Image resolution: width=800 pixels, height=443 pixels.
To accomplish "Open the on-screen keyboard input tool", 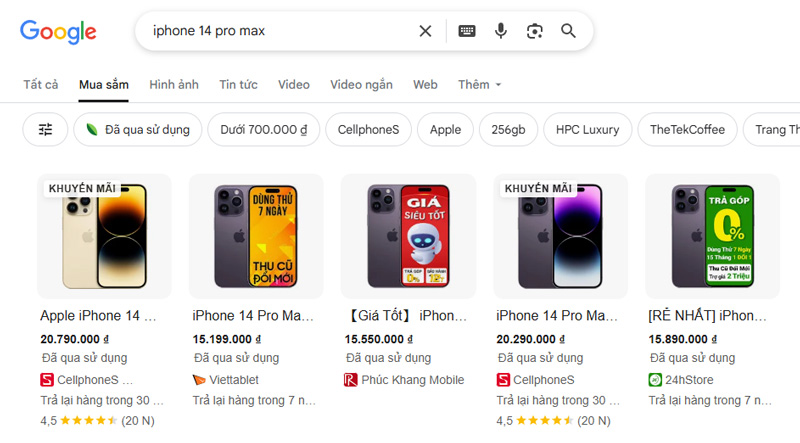I will click(467, 31).
